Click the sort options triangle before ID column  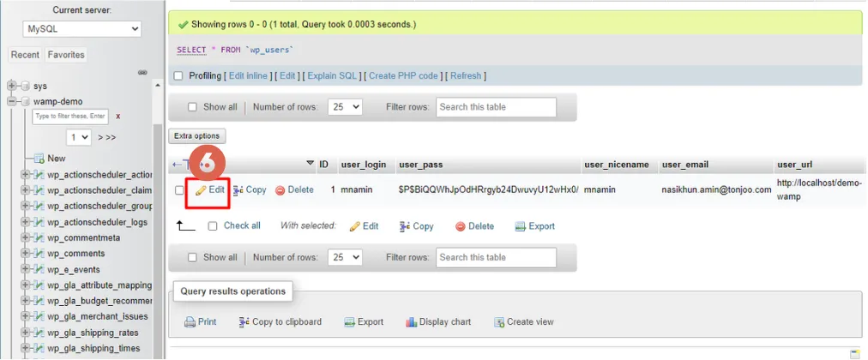(x=310, y=165)
